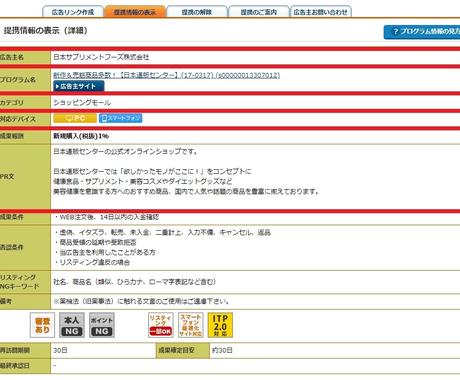Click the 再訪問期間 value 30日
Image resolution: width=460 pixels, height=380 pixels.
tap(60, 350)
